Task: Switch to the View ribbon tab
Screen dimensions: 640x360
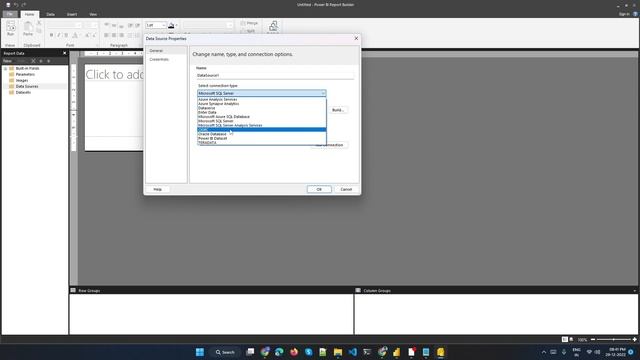Action: tap(93, 14)
